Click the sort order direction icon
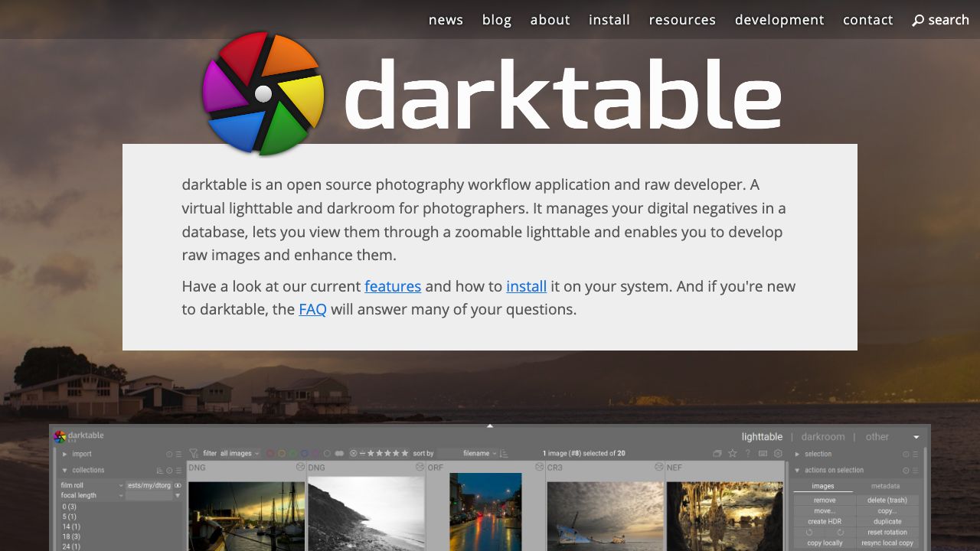This screenshot has height=551, width=980. pyautogui.click(x=504, y=454)
